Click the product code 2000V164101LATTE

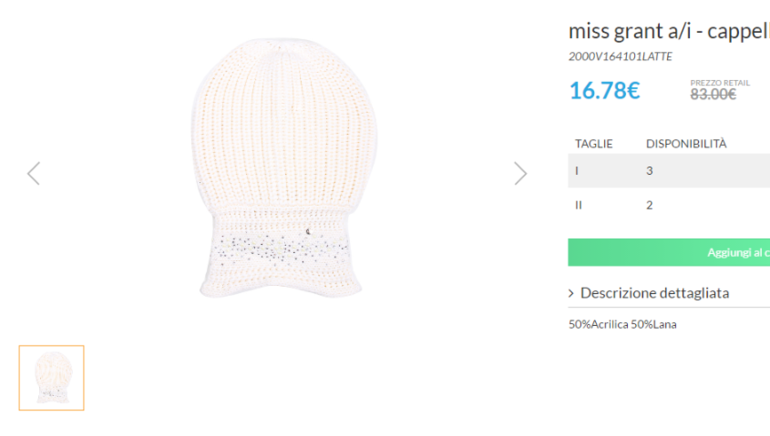click(620, 56)
